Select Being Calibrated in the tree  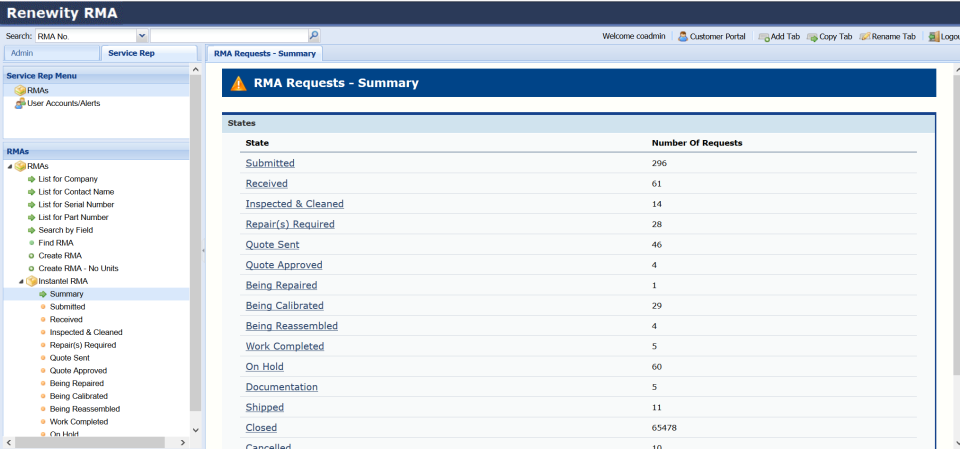point(78,397)
